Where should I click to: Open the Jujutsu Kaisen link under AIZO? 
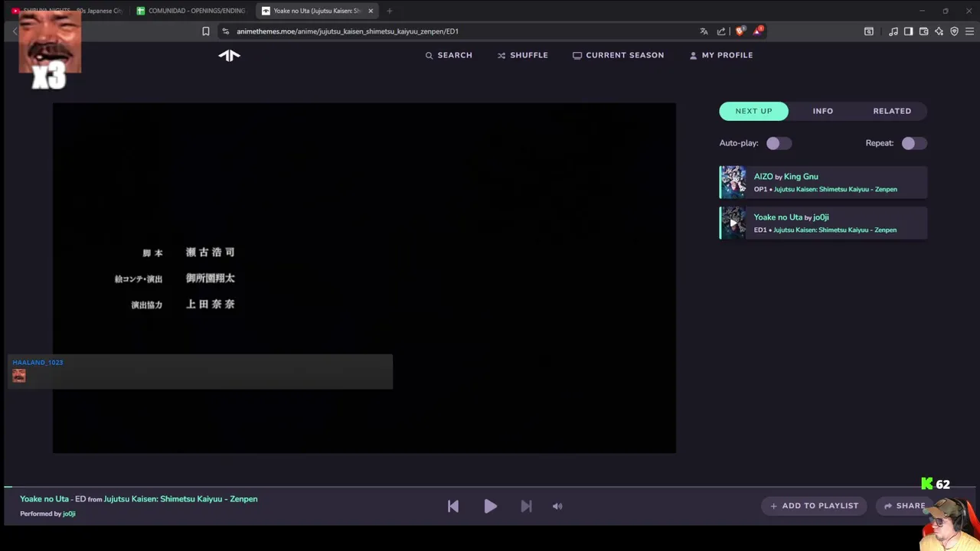tap(835, 189)
